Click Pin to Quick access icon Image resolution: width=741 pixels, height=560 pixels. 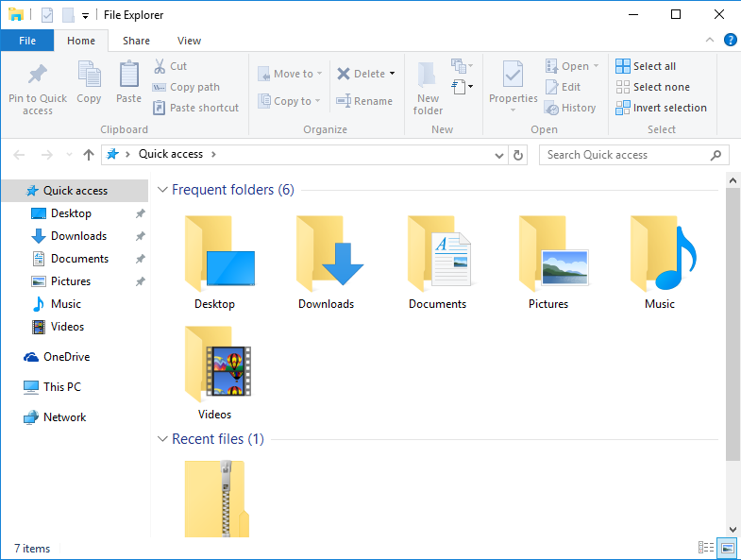point(38,75)
